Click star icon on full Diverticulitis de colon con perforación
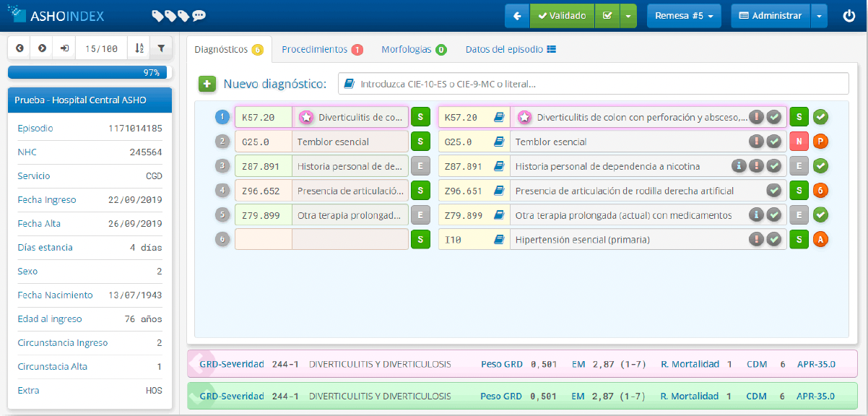The width and height of the screenshot is (868, 416). tap(524, 117)
